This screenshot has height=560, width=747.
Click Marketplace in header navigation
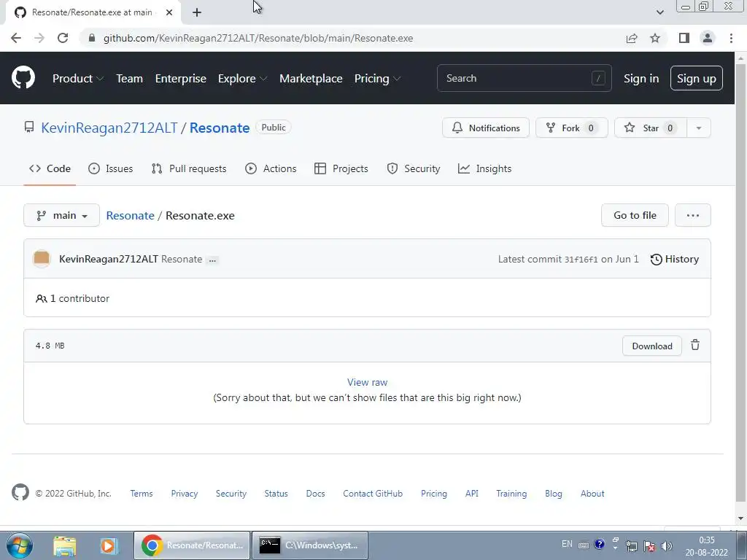(311, 78)
